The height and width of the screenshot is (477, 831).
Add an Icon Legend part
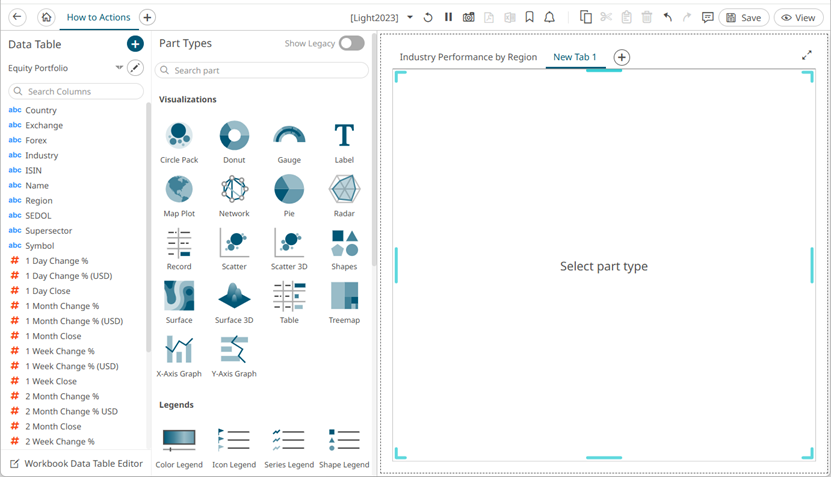(234, 448)
